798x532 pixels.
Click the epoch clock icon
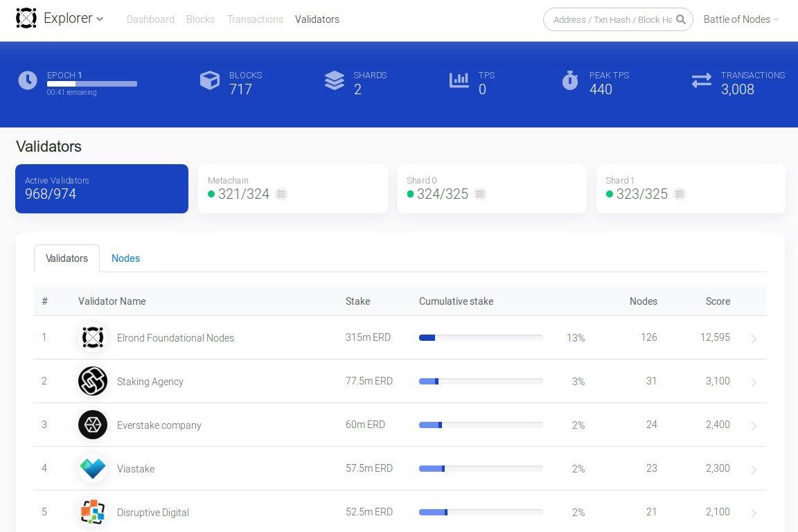tap(28, 80)
